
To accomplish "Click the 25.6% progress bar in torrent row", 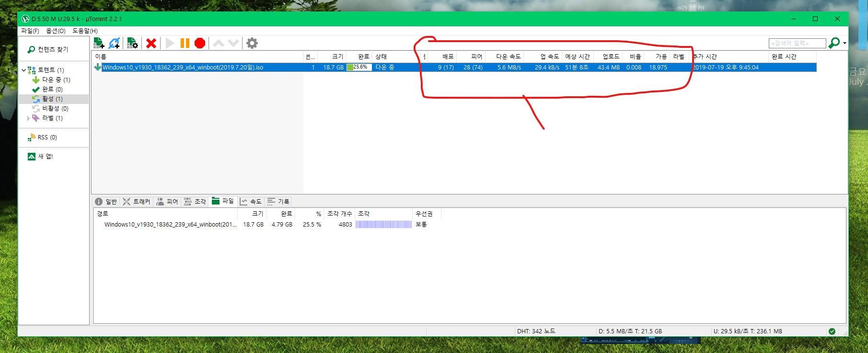I will tap(359, 68).
